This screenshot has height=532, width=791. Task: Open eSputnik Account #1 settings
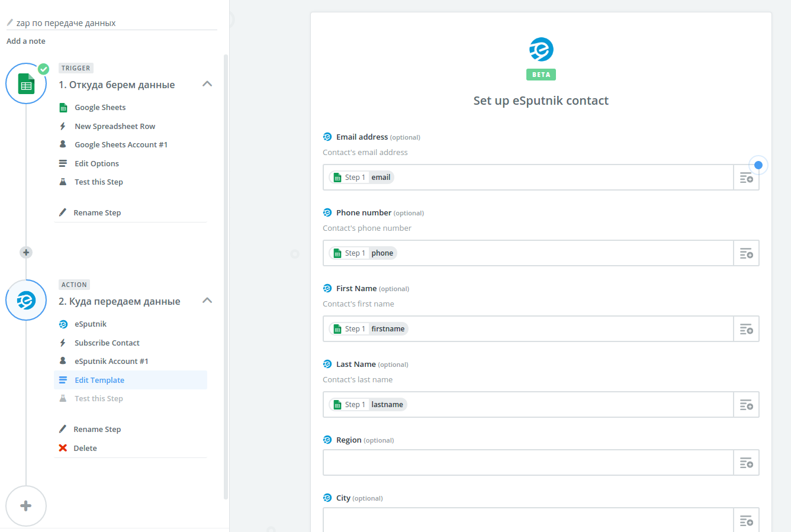(x=111, y=362)
